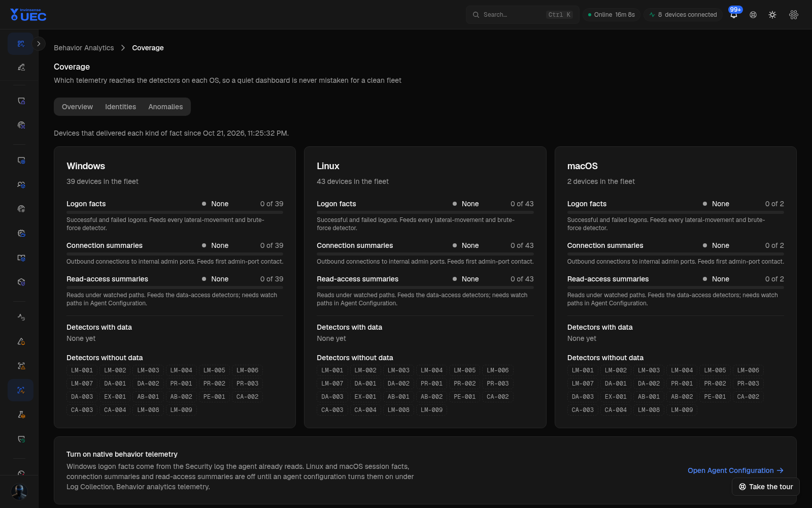Open the shield-with-lock sidebar icon

21,101
